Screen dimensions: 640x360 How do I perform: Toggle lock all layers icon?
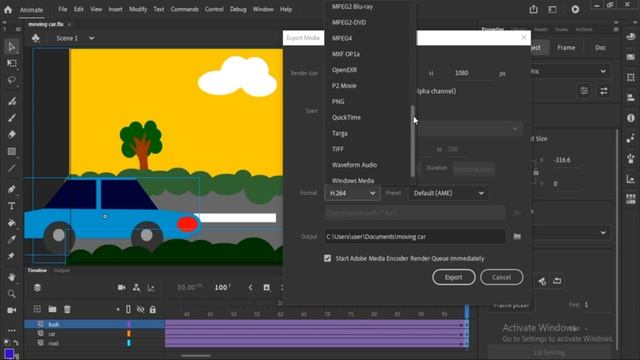(152, 309)
